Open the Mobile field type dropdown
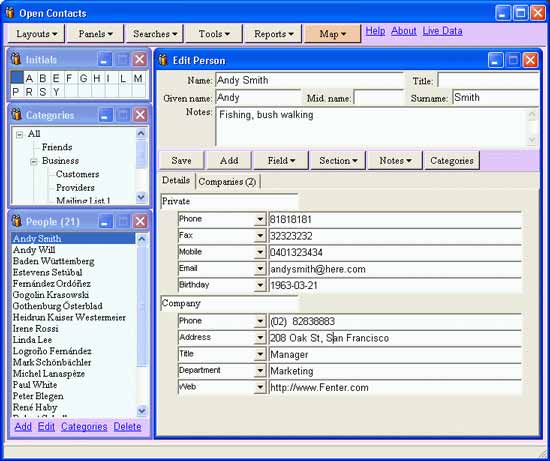 260,252
